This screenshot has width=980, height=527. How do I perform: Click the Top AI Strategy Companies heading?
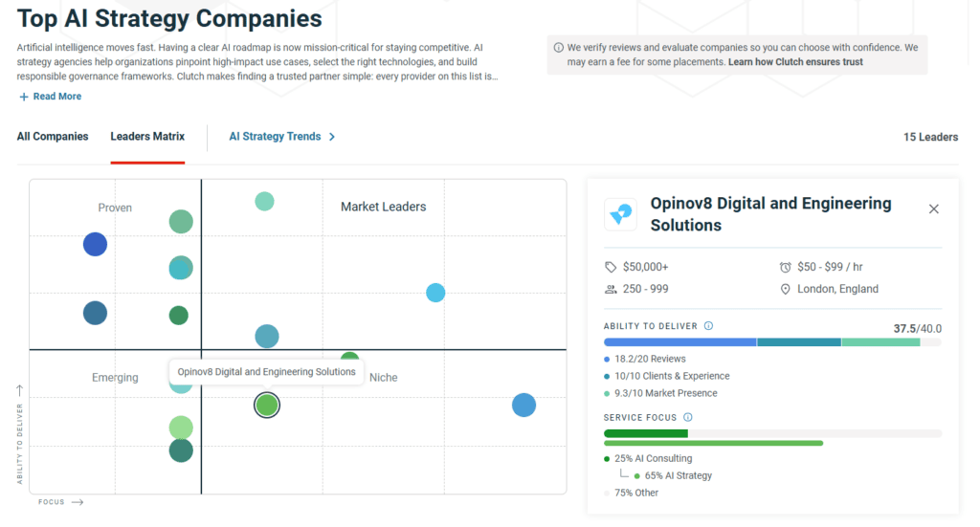coord(169,19)
